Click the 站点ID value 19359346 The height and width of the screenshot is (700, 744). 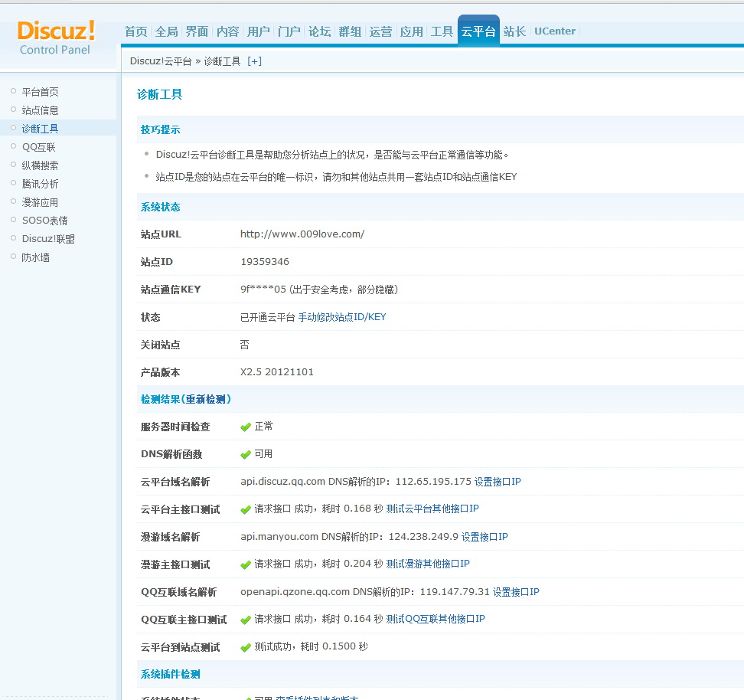coord(265,262)
